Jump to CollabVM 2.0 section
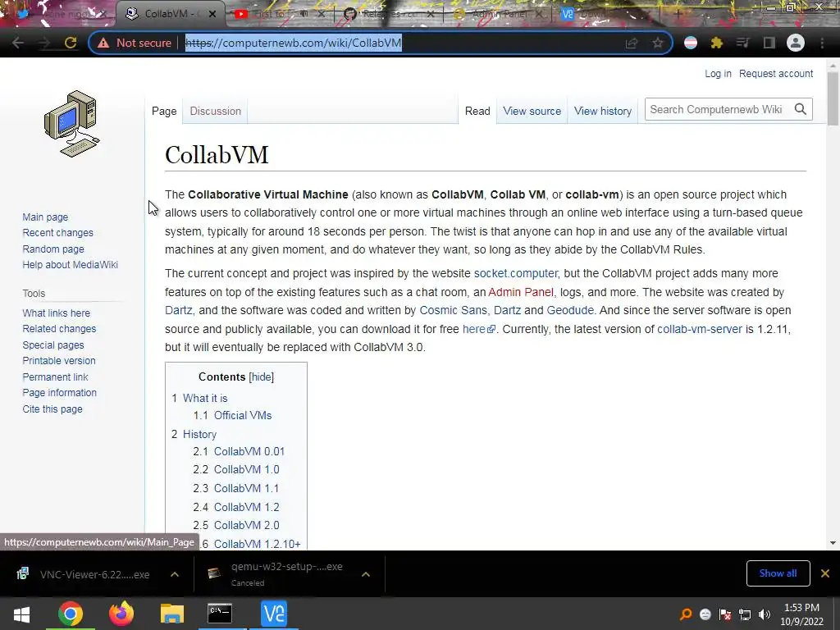 click(246, 525)
